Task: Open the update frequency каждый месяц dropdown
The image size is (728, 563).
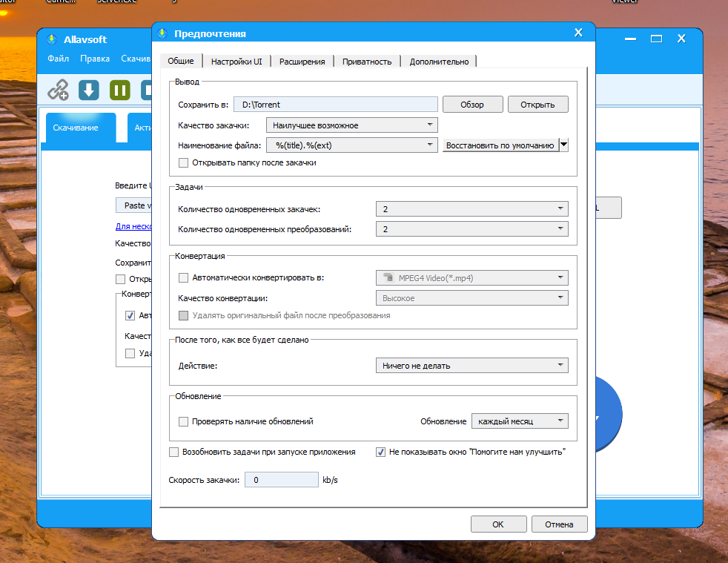Action: pyautogui.click(x=520, y=421)
